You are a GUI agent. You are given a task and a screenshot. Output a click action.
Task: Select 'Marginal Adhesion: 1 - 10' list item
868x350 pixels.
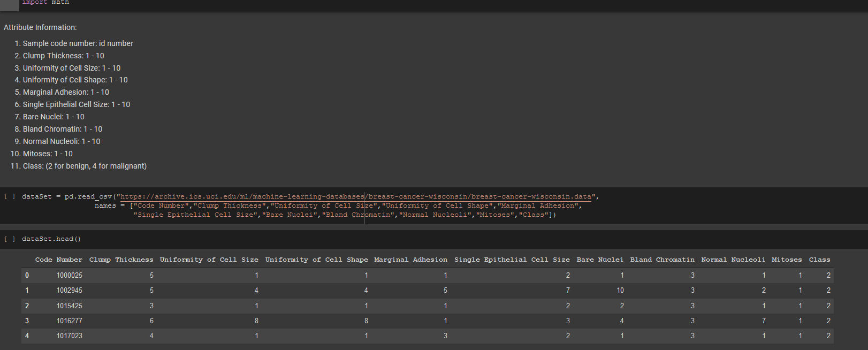coord(66,92)
